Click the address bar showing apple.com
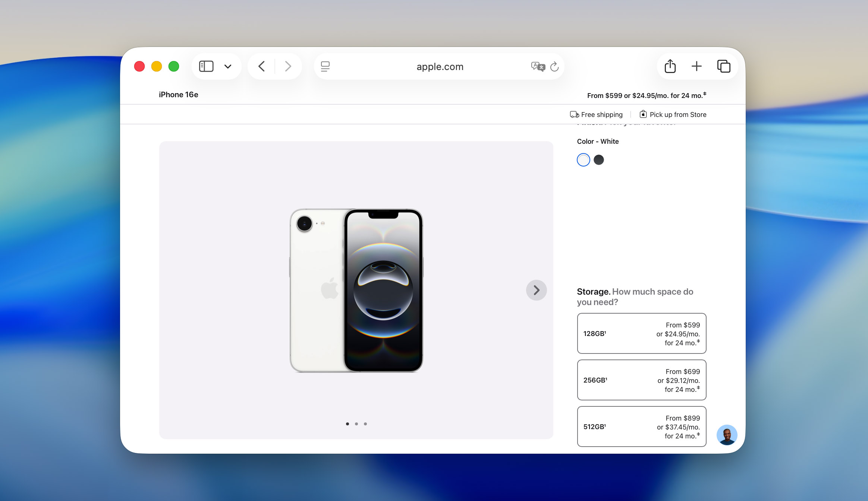868x501 pixels. pos(439,66)
